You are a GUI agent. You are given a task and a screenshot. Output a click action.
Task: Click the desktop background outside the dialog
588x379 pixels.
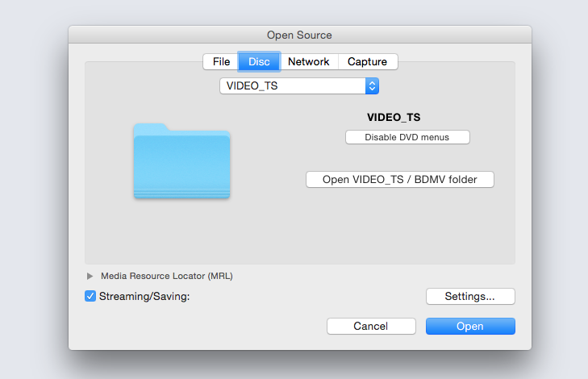[x=34, y=187]
